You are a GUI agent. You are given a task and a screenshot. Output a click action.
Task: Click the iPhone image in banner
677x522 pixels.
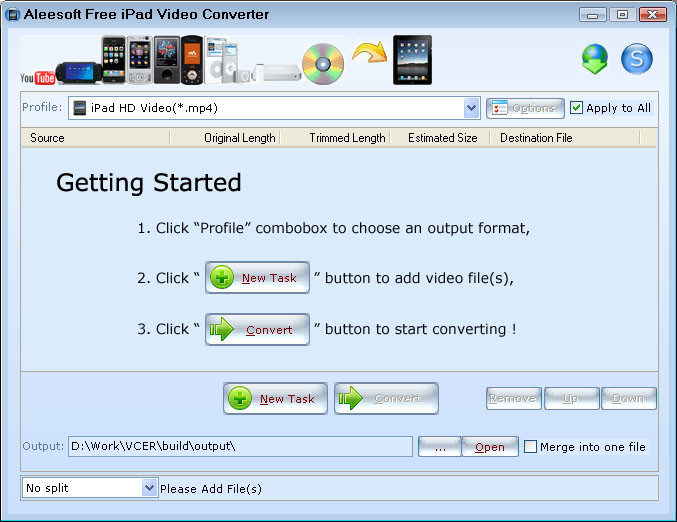[x=114, y=60]
